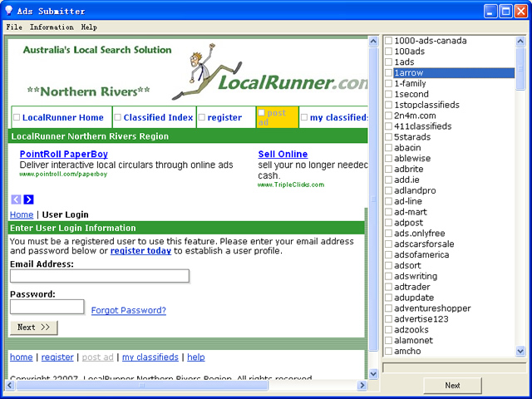Open the File menu
This screenshot has width=532, height=399.
tap(14, 27)
